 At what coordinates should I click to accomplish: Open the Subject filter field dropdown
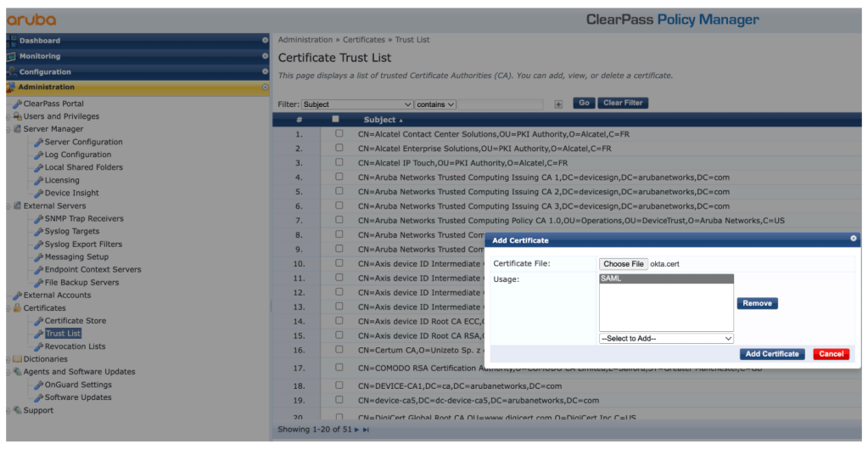pyautogui.click(x=357, y=104)
